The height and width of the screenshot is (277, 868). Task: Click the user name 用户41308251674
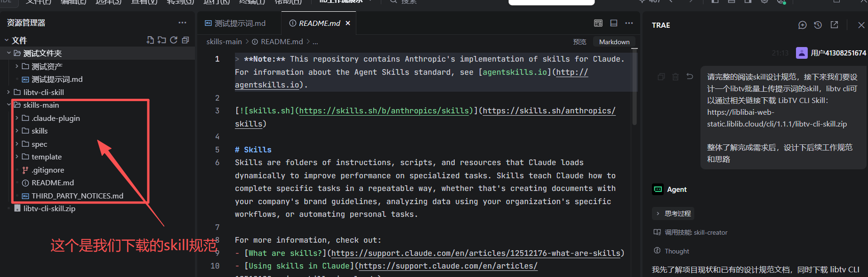coord(838,53)
